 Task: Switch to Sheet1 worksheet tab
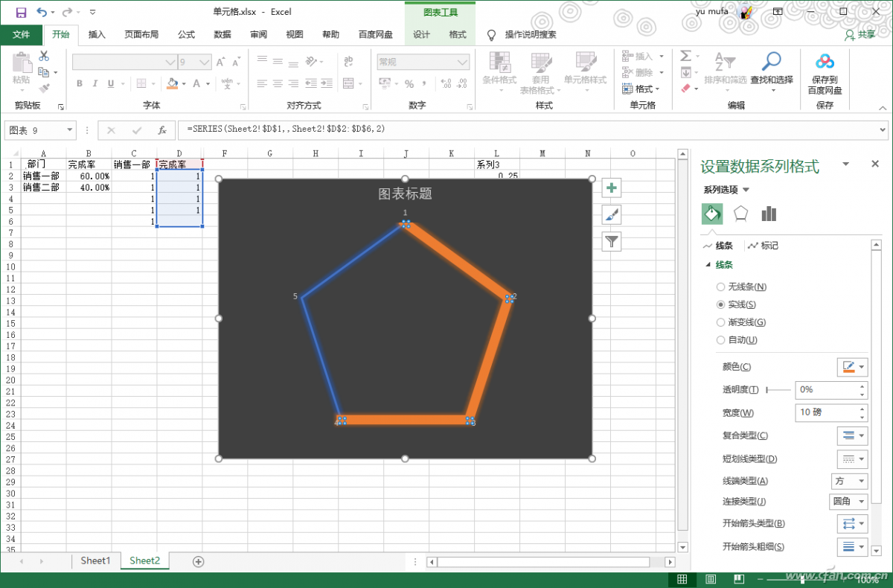(95, 561)
